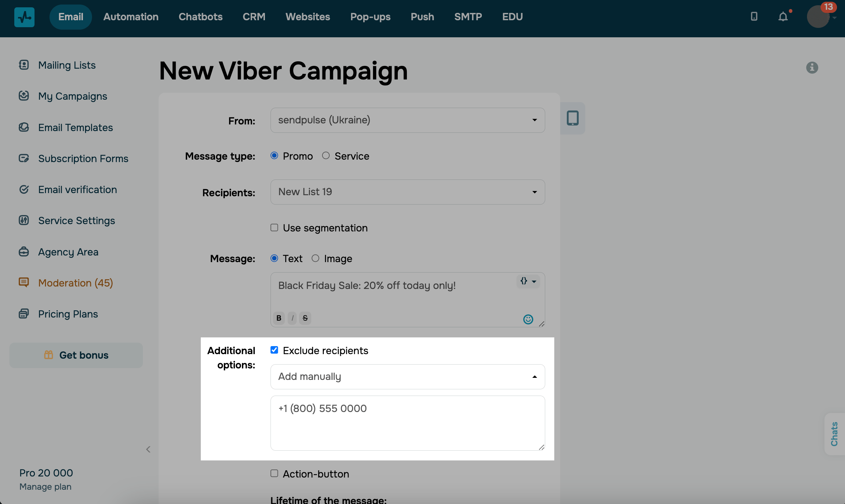845x504 pixels.
Task: Select the Service message type
Action: pos(326,155)
